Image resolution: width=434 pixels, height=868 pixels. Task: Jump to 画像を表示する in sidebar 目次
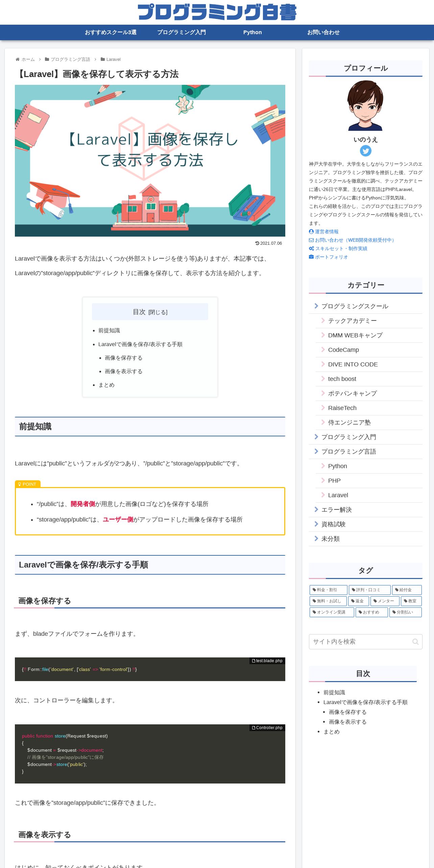[x=347, y=722]
